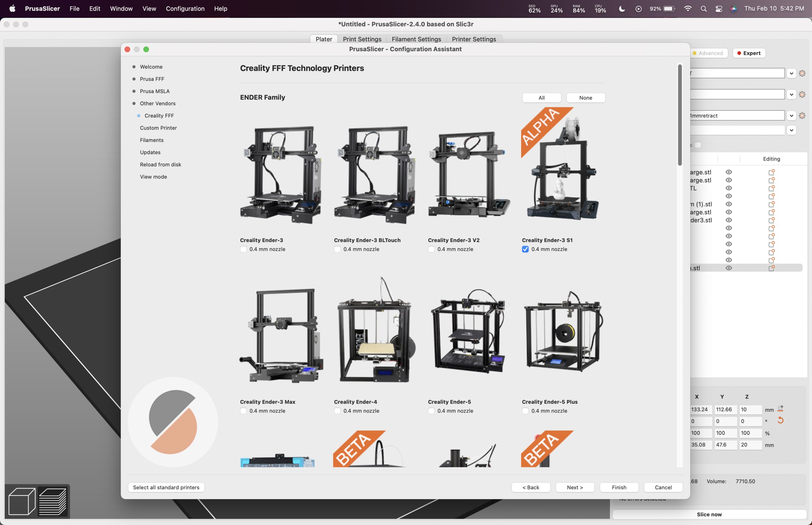Click the Select all standard printers button
The width and height of the screenshot is (812, 525).
tap(166, 487)
